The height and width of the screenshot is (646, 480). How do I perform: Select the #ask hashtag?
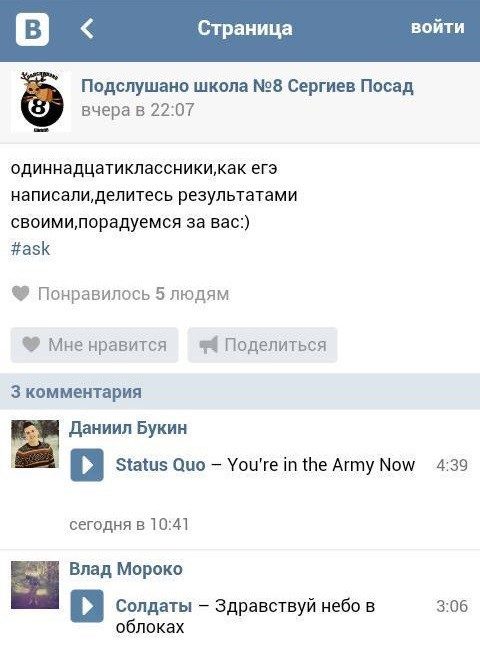[x=30, y=248]
